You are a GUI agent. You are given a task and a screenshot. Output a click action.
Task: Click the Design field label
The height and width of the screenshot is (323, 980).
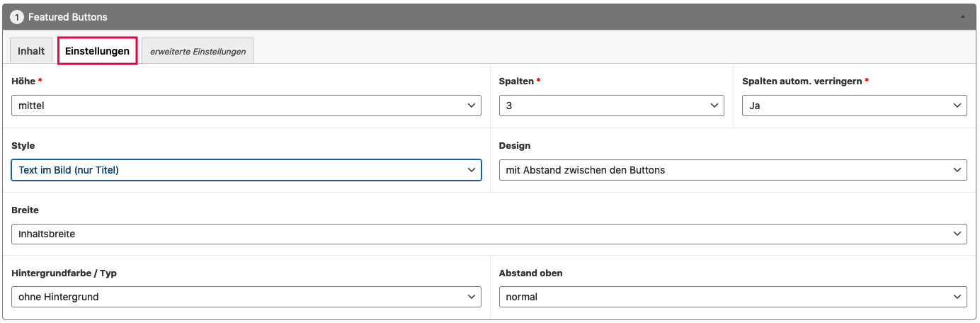515,146
